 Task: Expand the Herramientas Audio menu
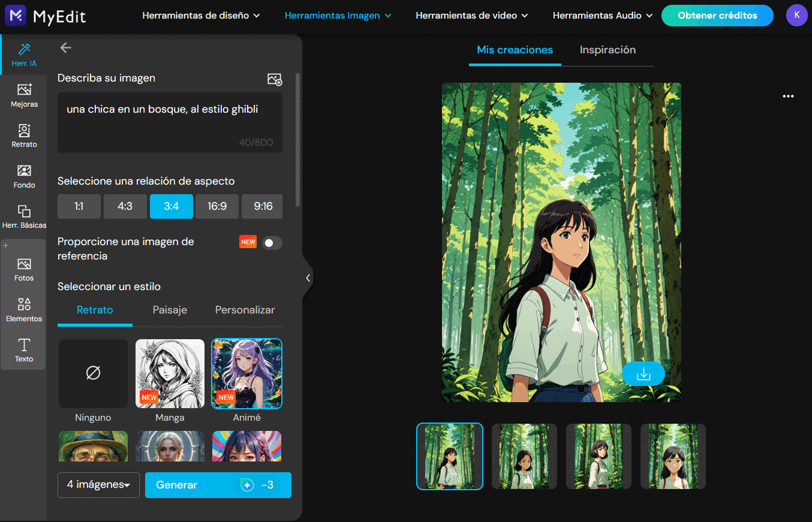(x=602, y=16)
